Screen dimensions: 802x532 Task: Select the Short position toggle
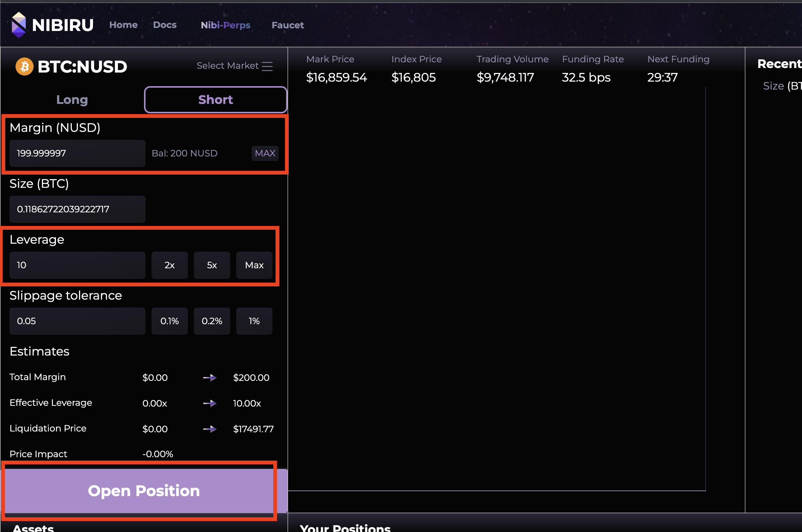pyautogui.click(x=215, y=100)
